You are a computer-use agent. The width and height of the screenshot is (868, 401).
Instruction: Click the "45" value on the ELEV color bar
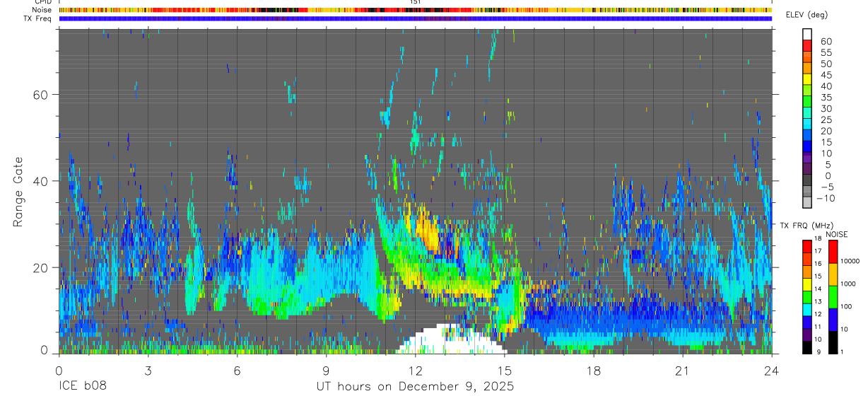click(826, 75)
